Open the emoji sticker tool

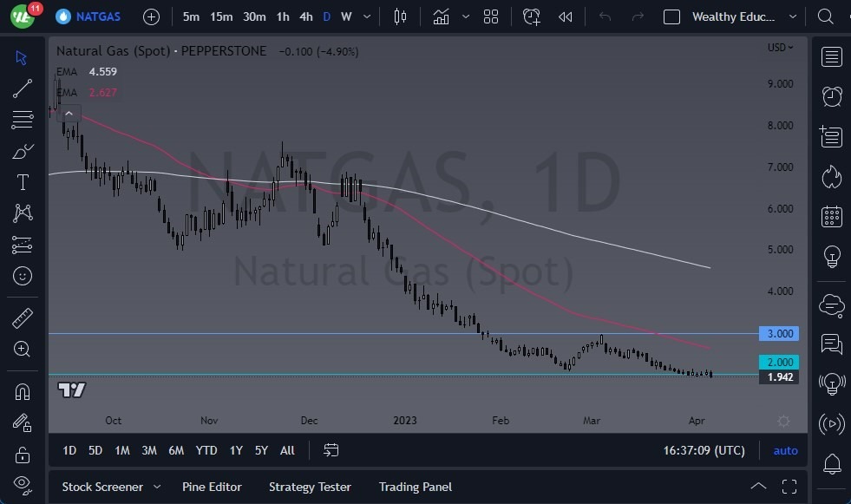[23, 276]
